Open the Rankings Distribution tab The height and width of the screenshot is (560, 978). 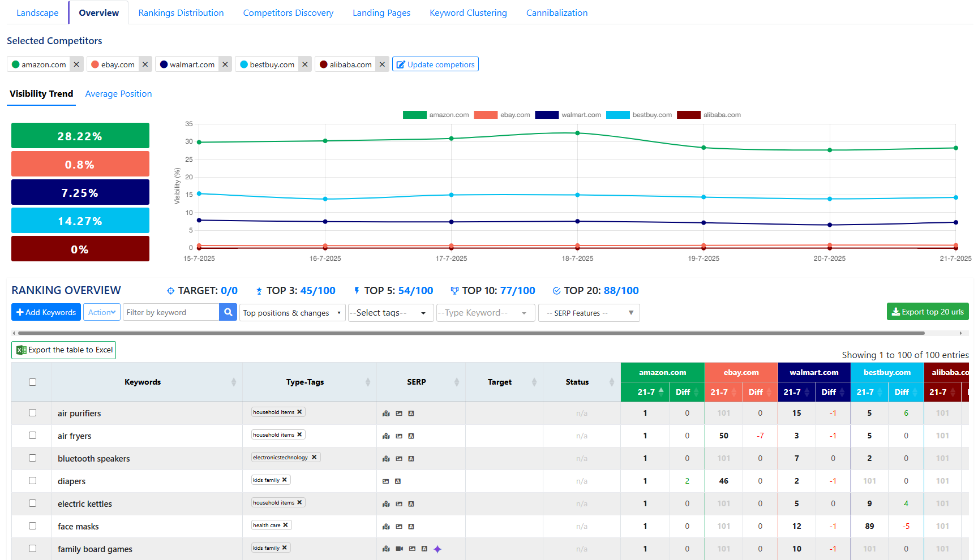(181, 12)
